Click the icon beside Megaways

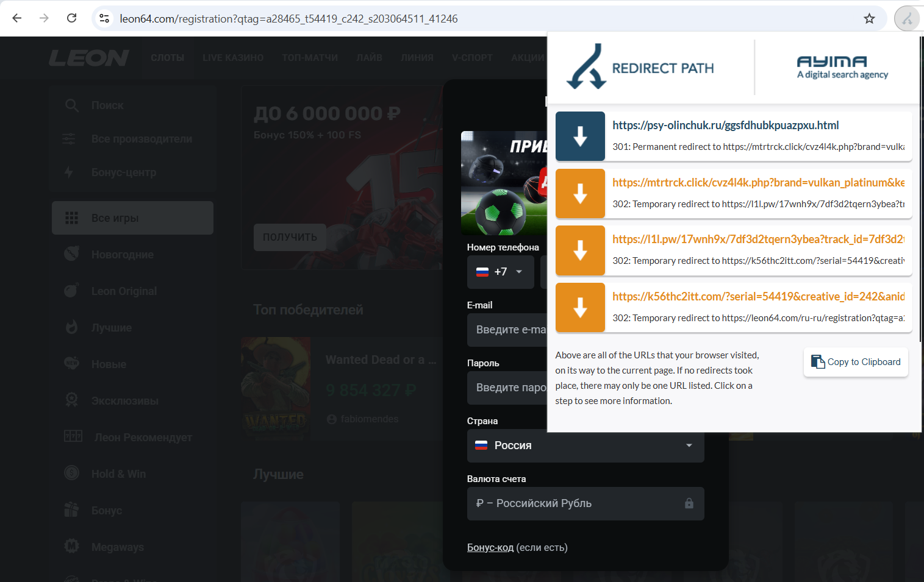pyautogui.click(x=71, y=546)
